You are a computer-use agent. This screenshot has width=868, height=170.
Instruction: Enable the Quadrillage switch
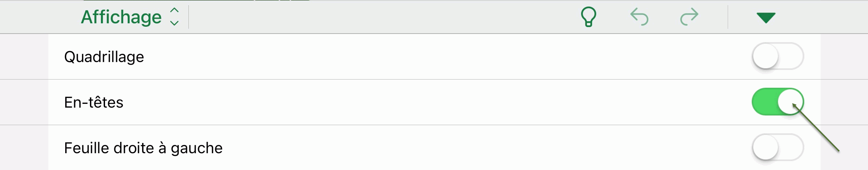(777, 56)
